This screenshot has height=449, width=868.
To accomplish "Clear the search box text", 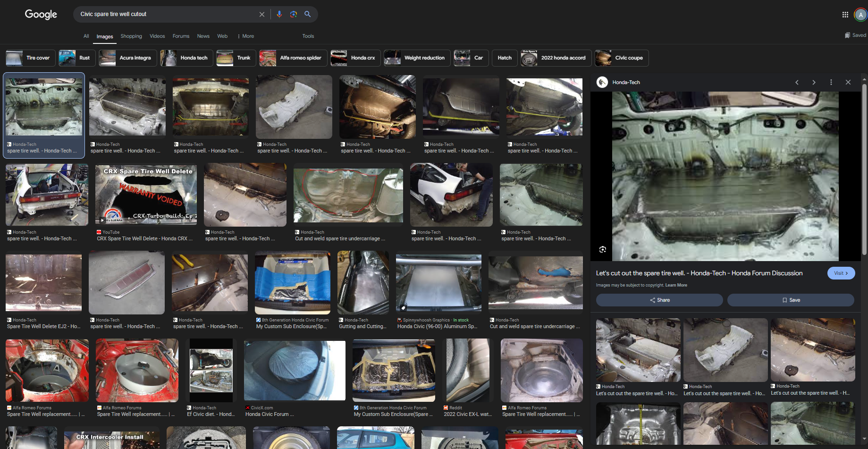I will pyautogui.click(x=262, y=14).
